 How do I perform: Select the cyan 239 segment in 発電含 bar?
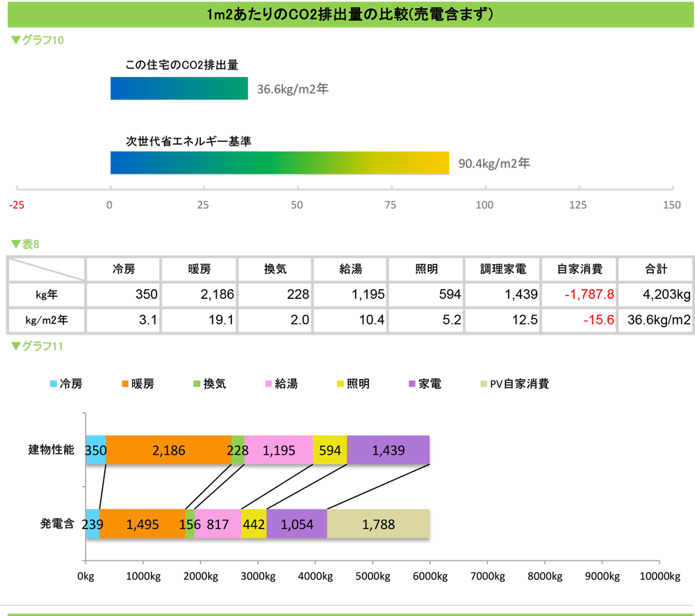(x=92, y=524)
